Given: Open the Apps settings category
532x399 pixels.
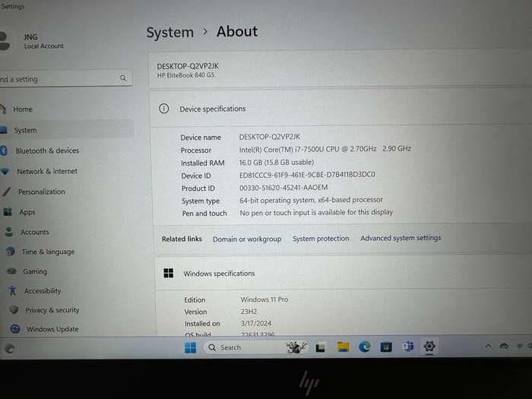Looking at the screenshot, I should (x=27, y=212).
